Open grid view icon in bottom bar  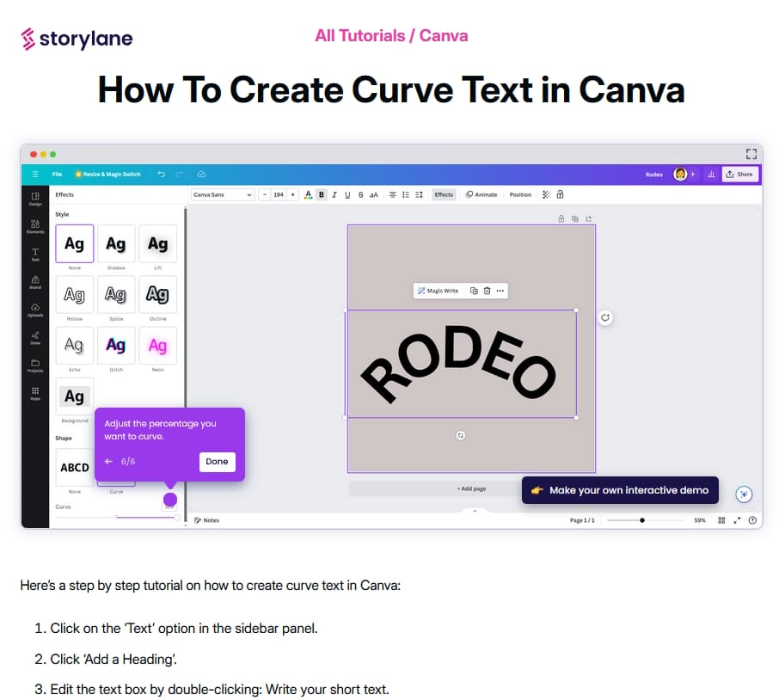click(x=721, y=520)
